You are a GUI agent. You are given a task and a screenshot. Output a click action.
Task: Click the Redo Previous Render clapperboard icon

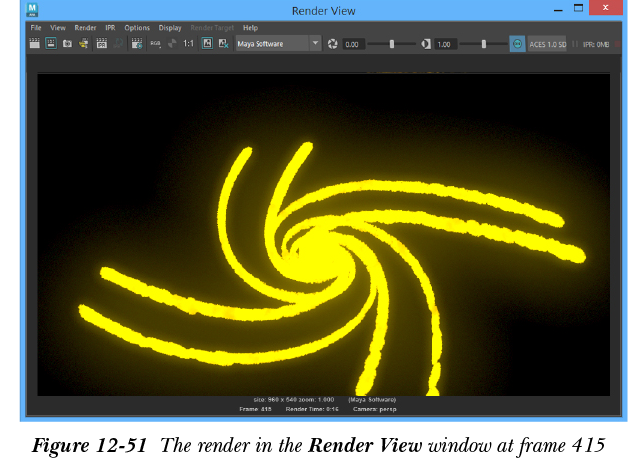click(35, 44)
